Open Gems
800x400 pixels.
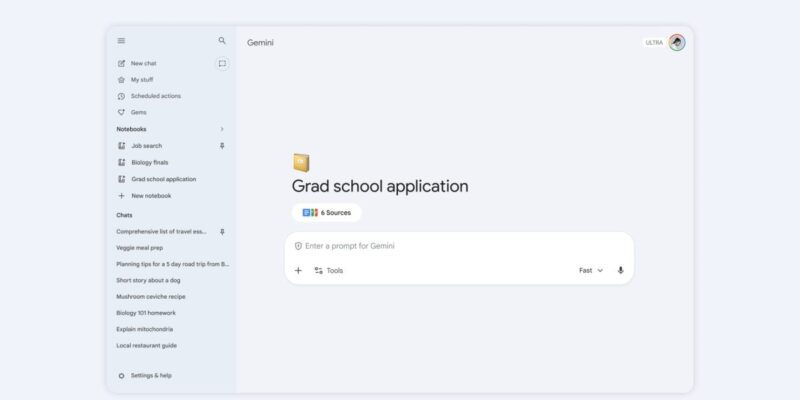coord(138,113)
